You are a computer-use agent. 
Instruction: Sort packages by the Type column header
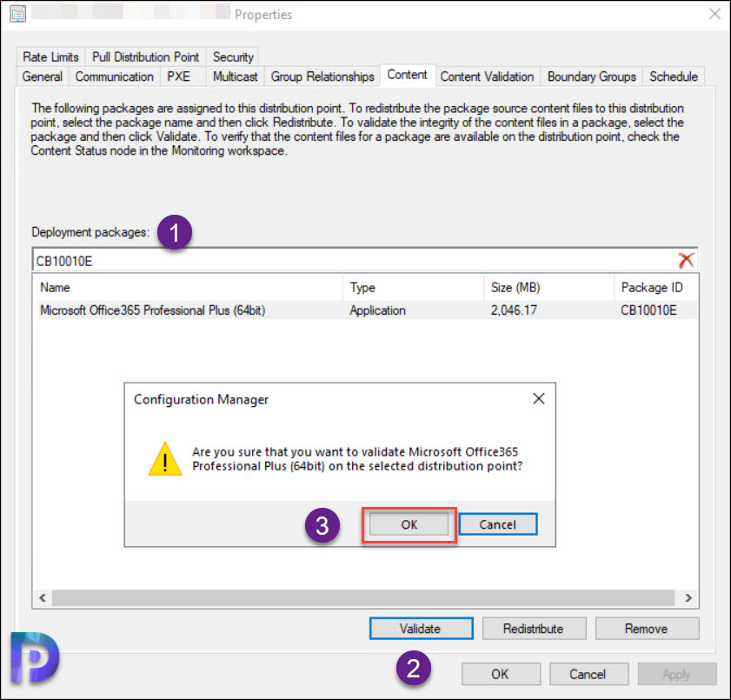[x=414, y=287]
